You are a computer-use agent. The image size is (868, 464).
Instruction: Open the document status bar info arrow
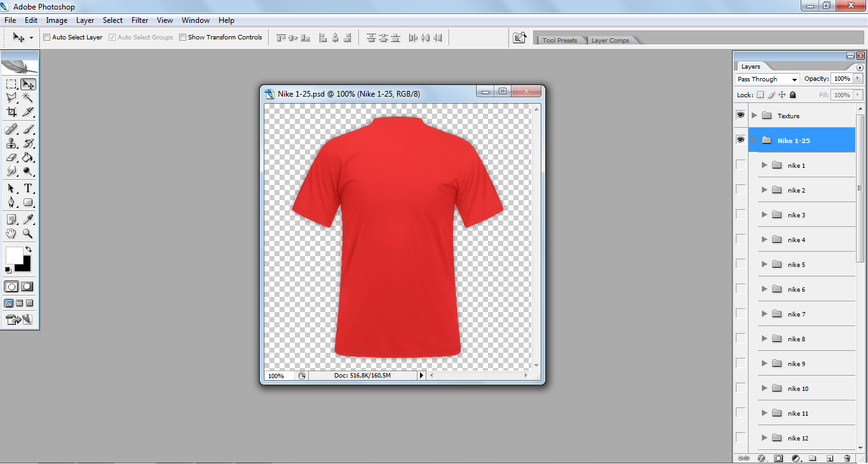pos(421,376)
